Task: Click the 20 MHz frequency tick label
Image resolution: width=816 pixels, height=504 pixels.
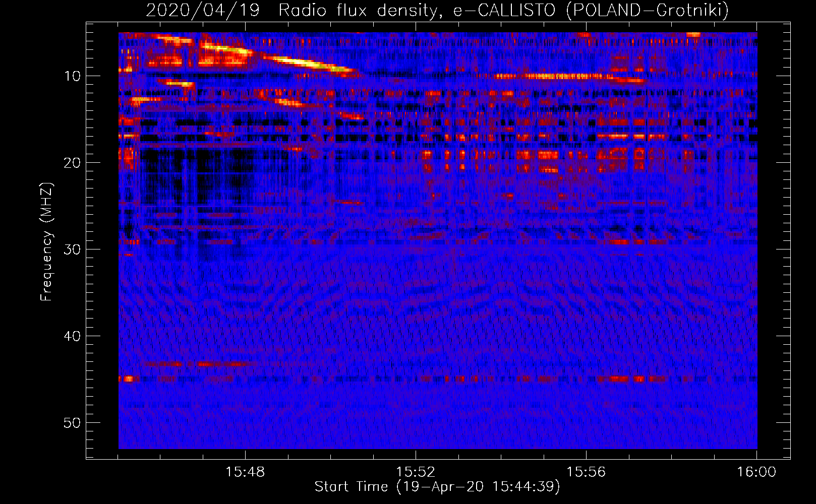Action: (73, 163)
